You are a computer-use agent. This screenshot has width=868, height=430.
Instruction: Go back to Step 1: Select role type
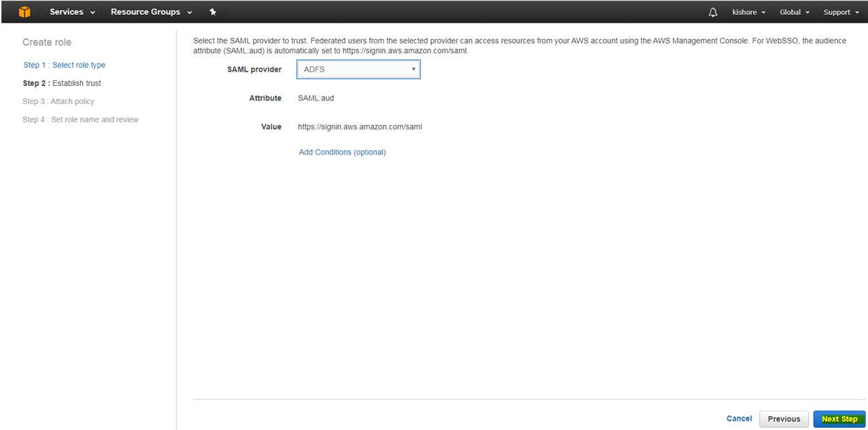pyautogui.click(x=64, y=65)
